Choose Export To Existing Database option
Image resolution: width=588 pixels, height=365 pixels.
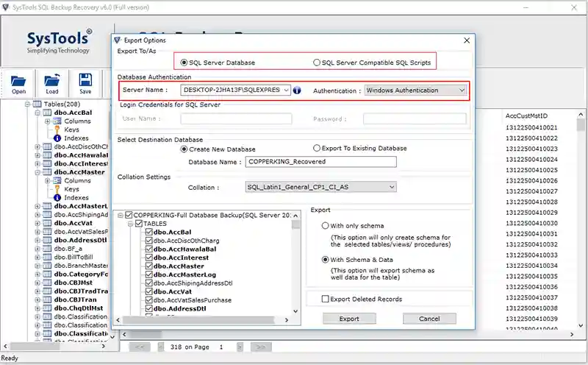(317, 148)
